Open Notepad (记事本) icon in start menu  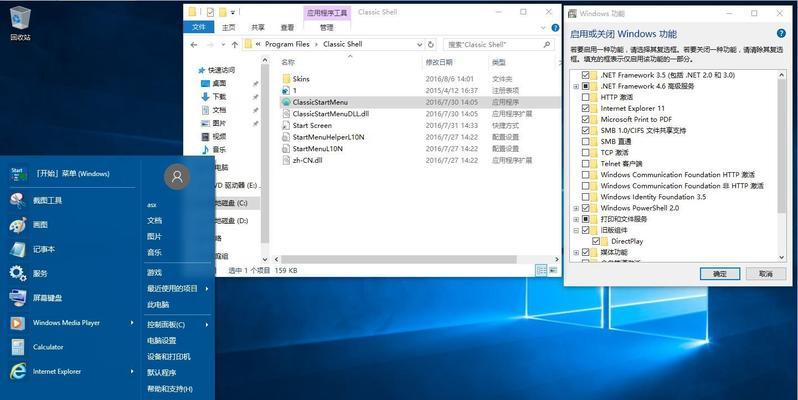(17, 249)
